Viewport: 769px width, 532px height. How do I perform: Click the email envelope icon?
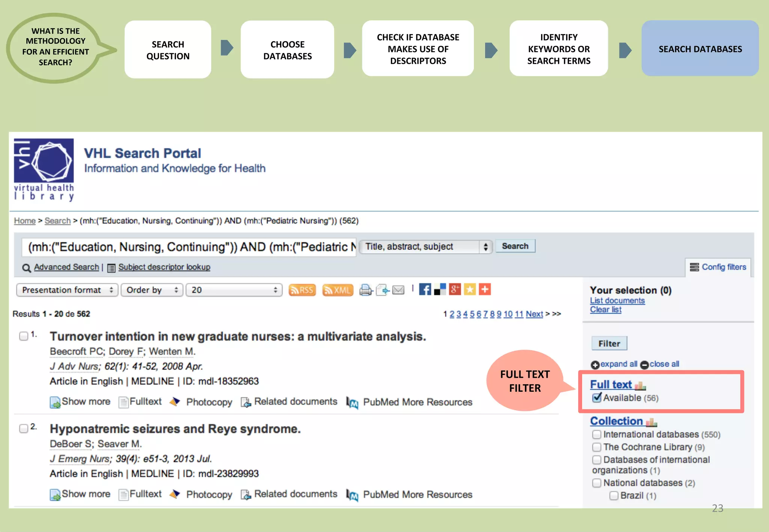click(x=398, y=290)
